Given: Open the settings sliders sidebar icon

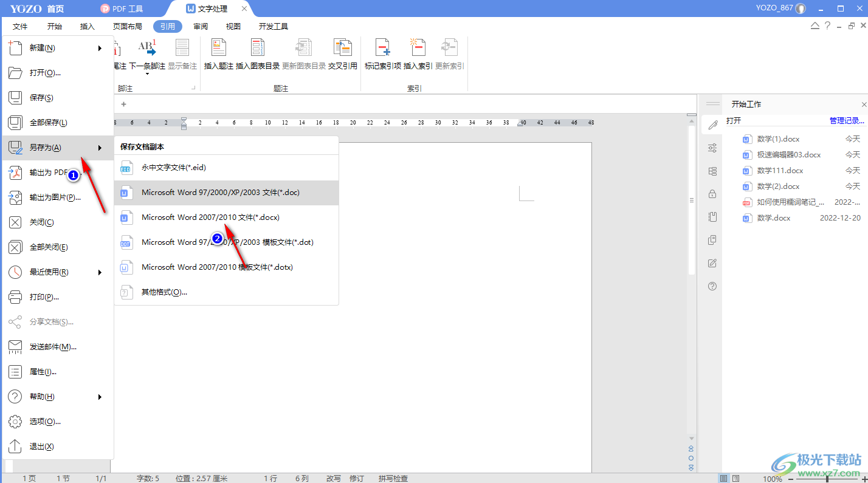Looking at the screenshot, I should pos(712,148).
